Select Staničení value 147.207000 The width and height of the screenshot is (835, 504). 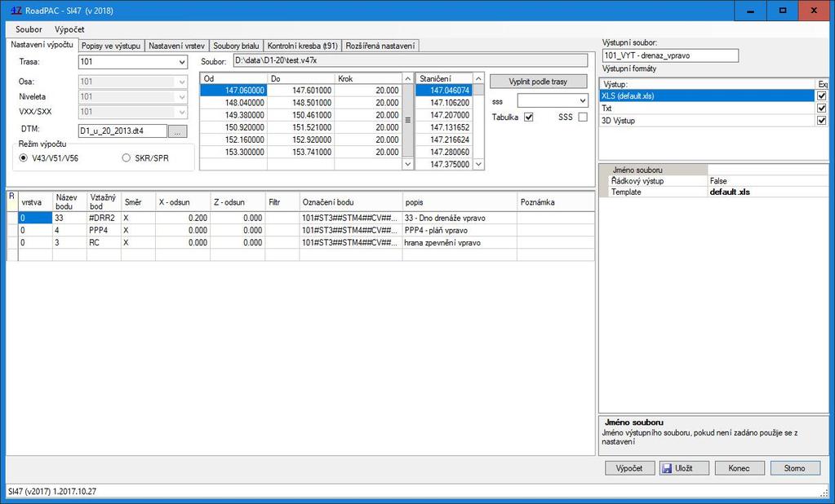click(x=444, y=115)
